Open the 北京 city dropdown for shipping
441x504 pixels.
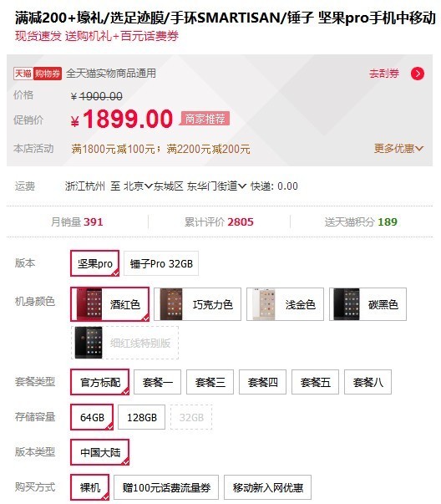pos(138,186)
